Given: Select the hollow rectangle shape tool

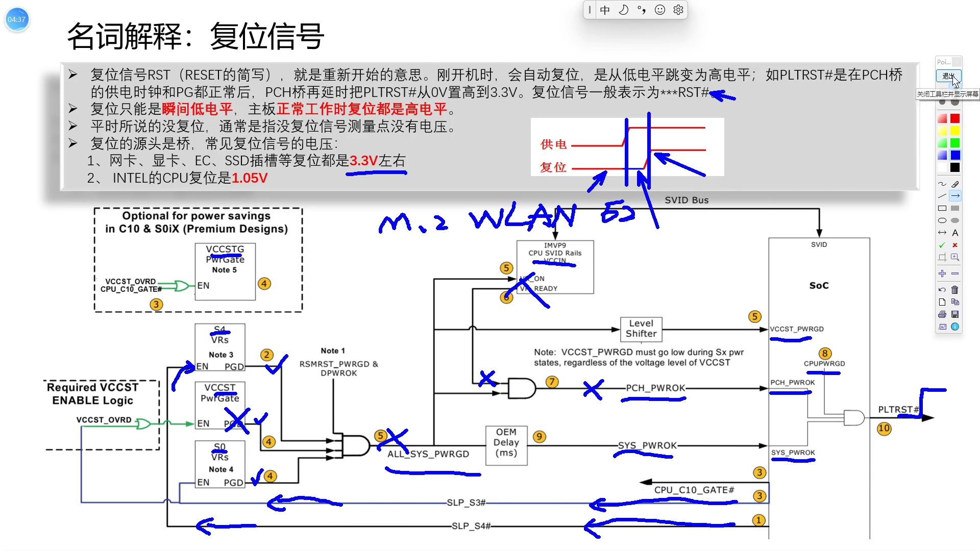Looking at the screenshot, I should pos(942,208).
